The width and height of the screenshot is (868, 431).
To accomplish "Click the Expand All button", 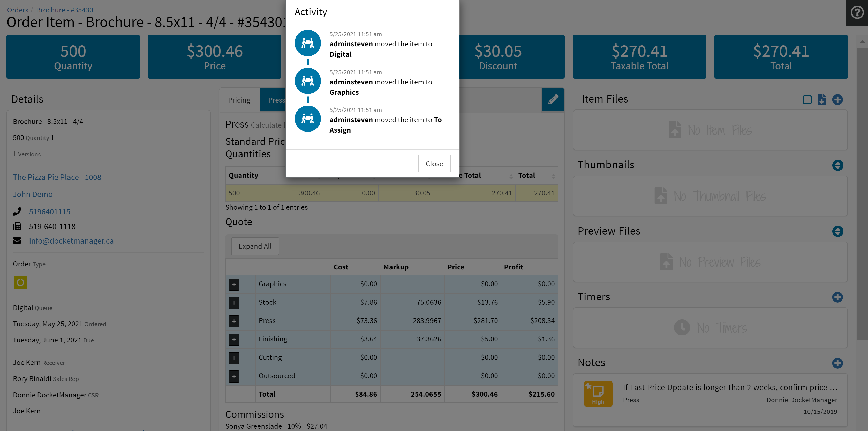I will (x=255, y=246).
